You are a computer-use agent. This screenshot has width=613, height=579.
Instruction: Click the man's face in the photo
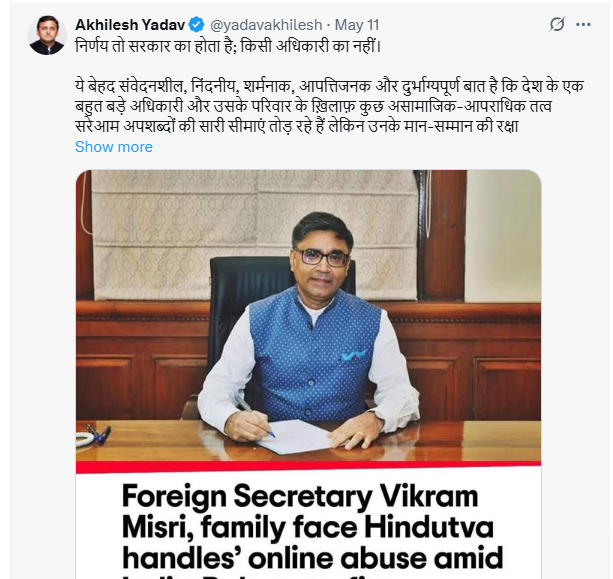point(321,258)
